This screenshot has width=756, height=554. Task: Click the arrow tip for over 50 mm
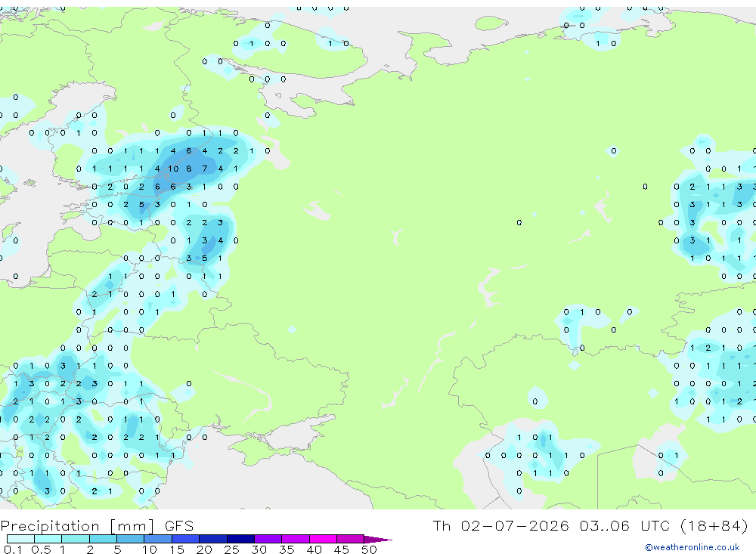378,539
